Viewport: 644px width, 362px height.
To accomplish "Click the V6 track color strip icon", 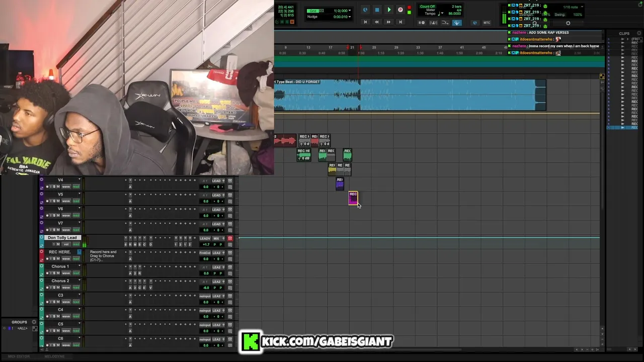I will tap(41, 208).
